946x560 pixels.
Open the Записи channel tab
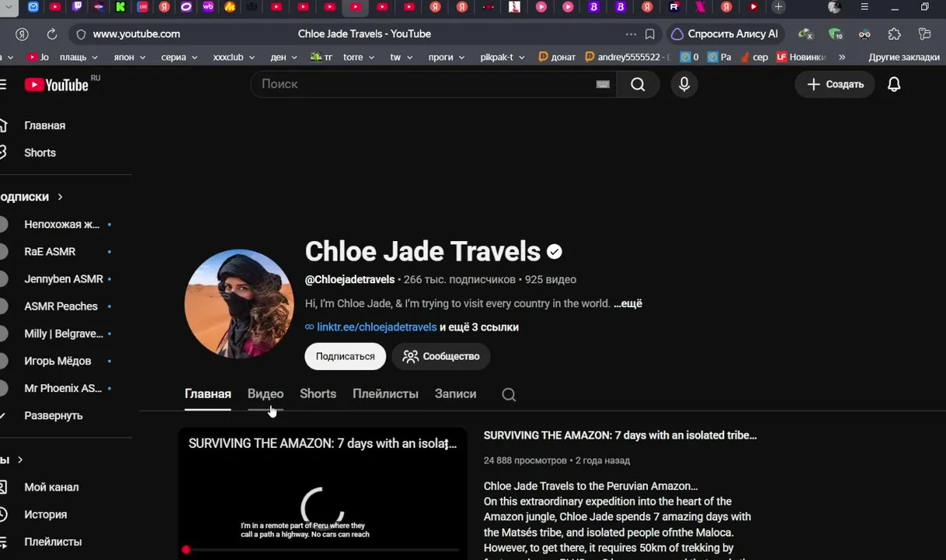(x=455, y=394)
